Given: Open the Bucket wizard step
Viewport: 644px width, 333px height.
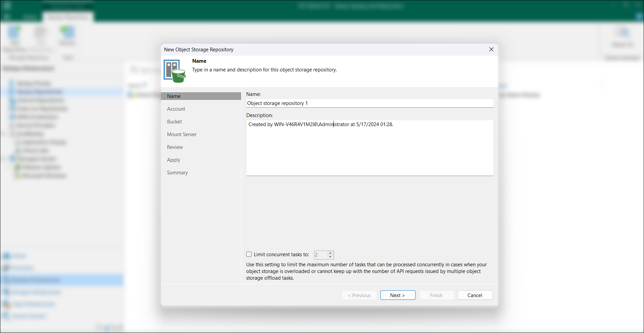Looking at the screenshot, I should pyautogui.click(x=174, y=122).
